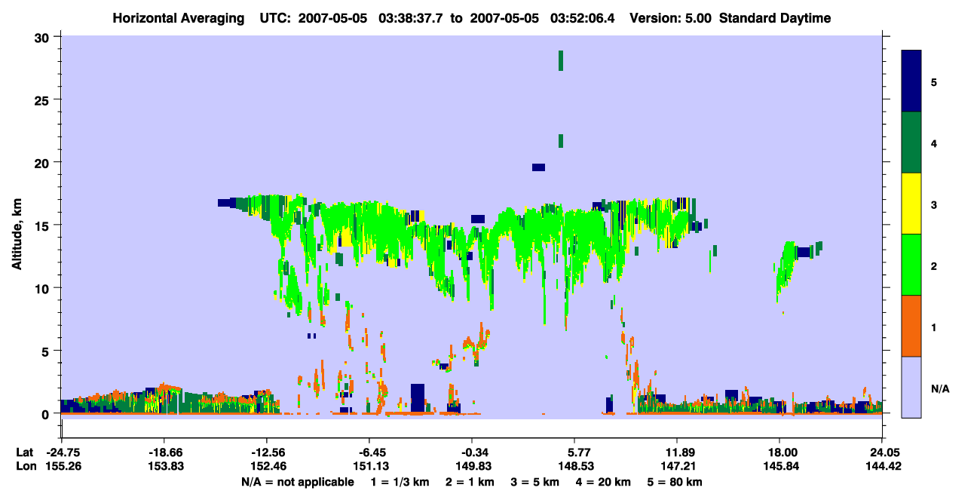Click the orange level 1 legend swatch

[x=911, y=326]
